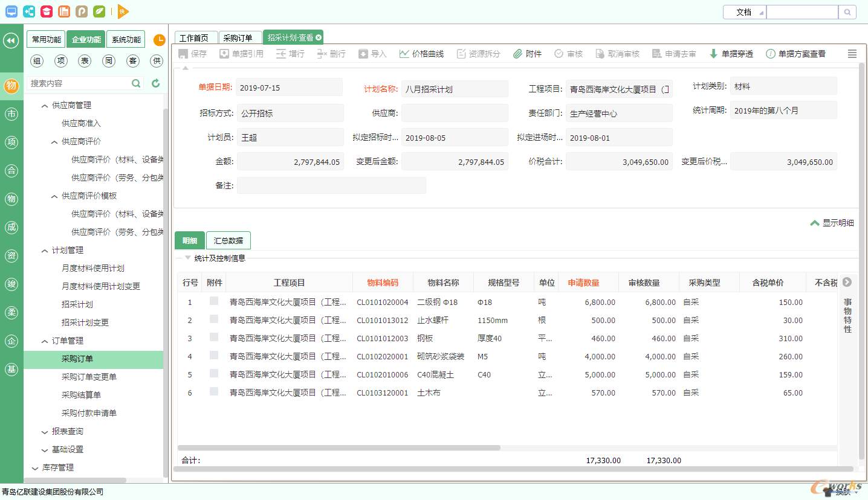
Task: Open the 市 sidebar module
Action: click(x=11, y=114)
